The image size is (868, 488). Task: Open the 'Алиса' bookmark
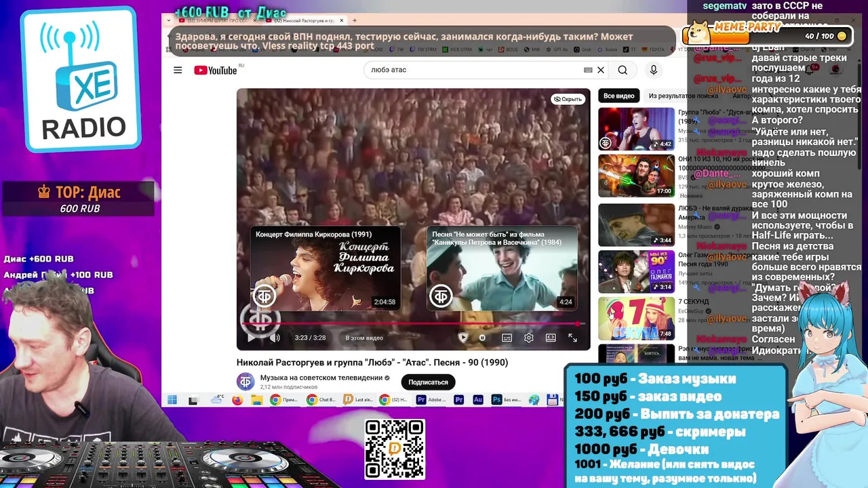click(608, 49)
